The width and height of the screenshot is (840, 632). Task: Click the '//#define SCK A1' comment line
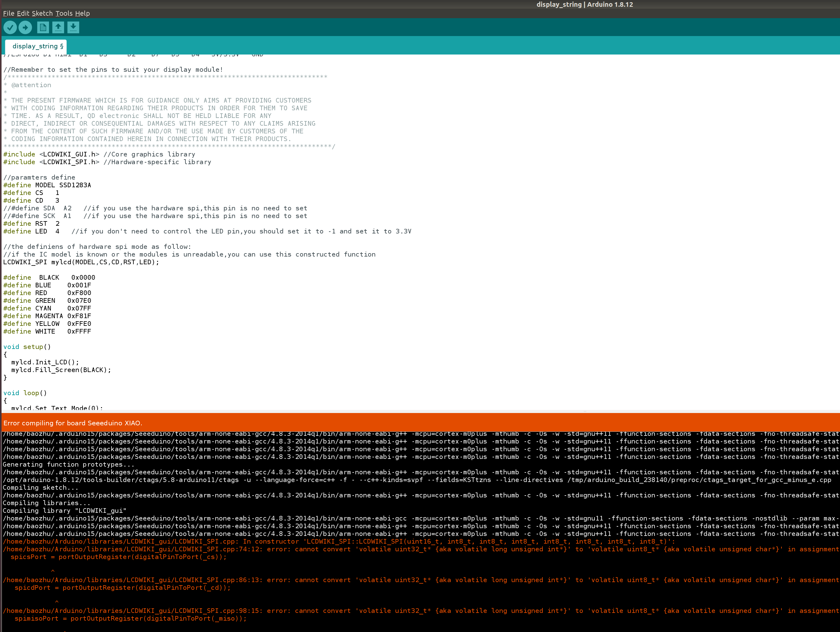(x=155, y=216)
